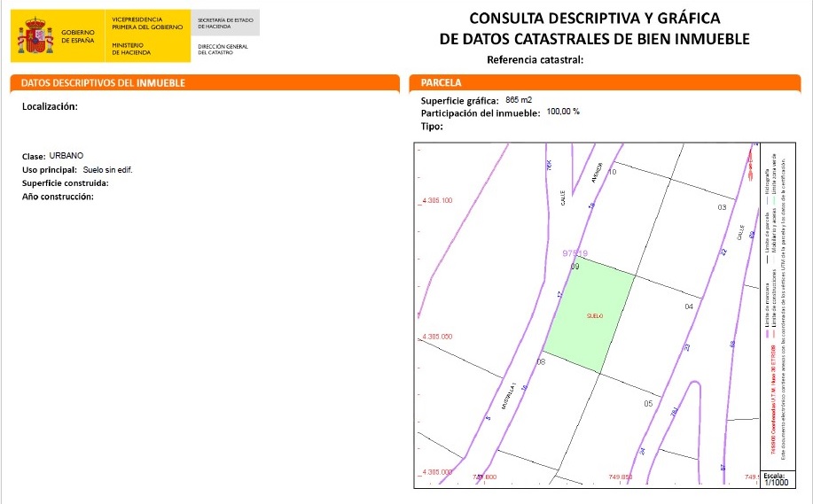Image resolution: width=813 pixels, height=504 pixels.
Task: Click 'VICEPRESIDENCIA PRIMERA DEL GOBIERNO' in the header
Action: click(x=147, y=23)
